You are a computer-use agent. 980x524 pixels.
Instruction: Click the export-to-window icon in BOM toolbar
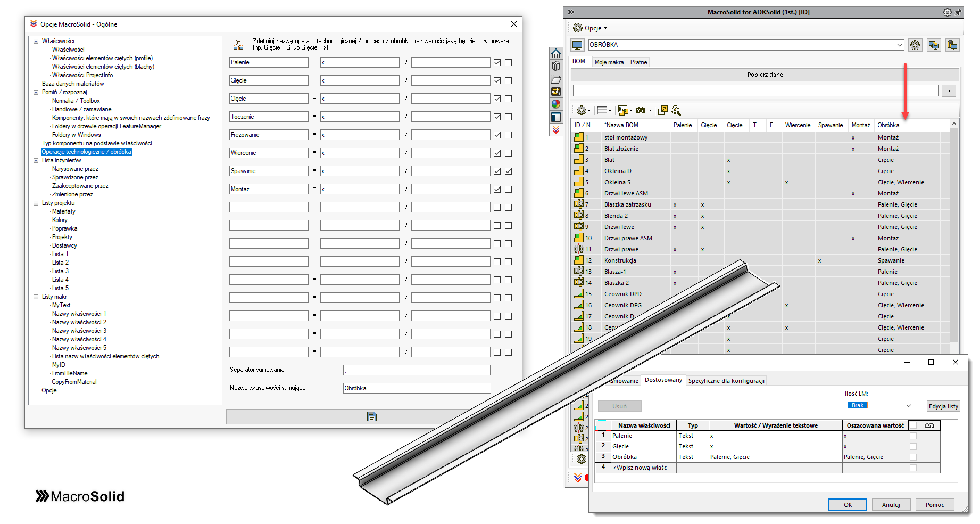[662, 110]
